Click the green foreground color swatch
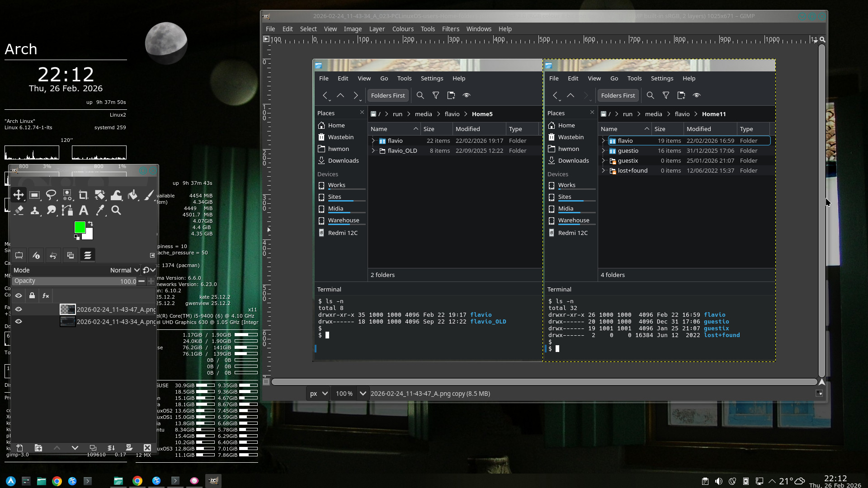 80,227
